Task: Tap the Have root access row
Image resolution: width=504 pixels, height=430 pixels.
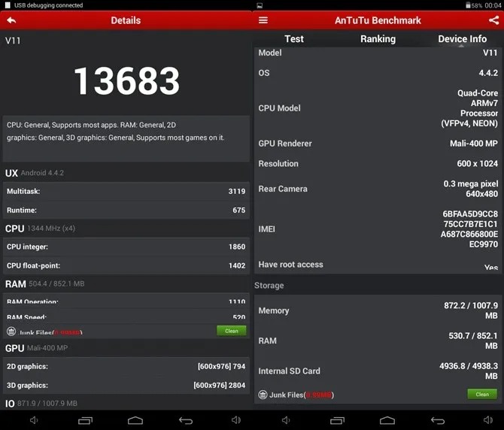Action: (378, 265)
